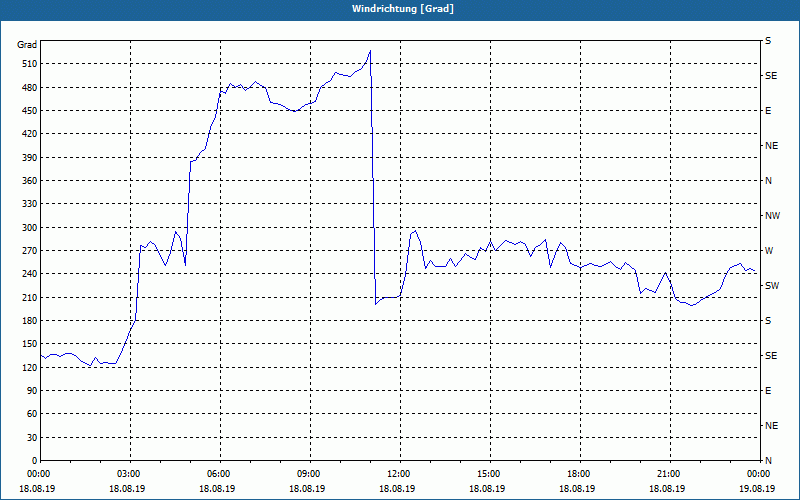Select the W compass direction label
The width and height of the screenshot is (800, 500).
(769, 251)
